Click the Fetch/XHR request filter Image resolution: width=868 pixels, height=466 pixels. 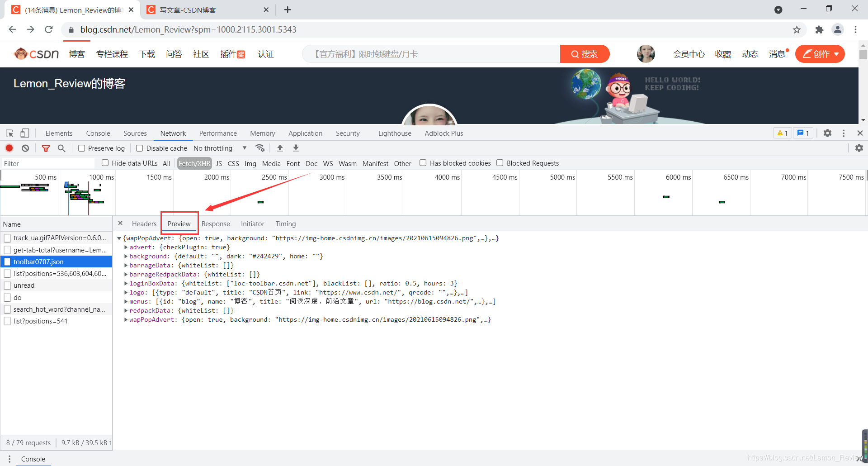(194, 163)
